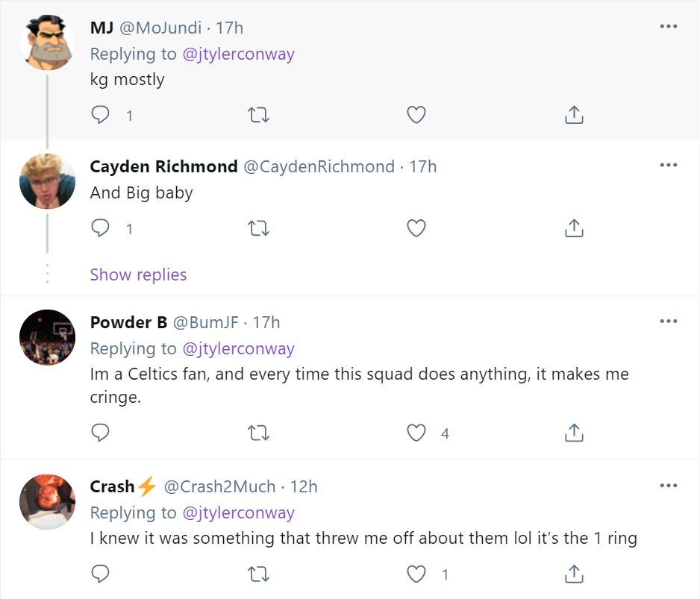Retweet MJ's "kg mostly" tweet
The image size is (700, 599).
click(258, 115)
